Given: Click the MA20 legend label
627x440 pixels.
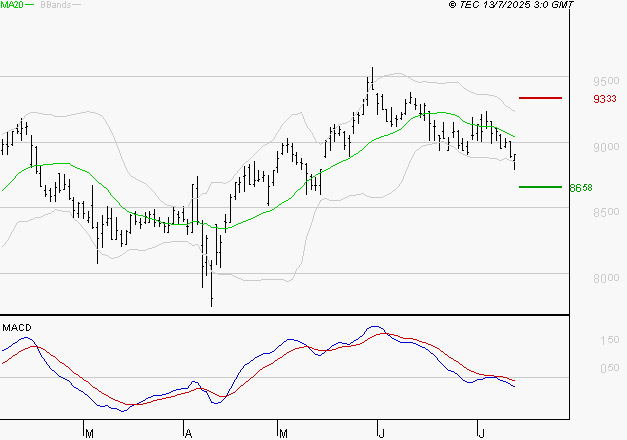Looking at the screenshot, I should pyautogui.click(x=11, y=4).
